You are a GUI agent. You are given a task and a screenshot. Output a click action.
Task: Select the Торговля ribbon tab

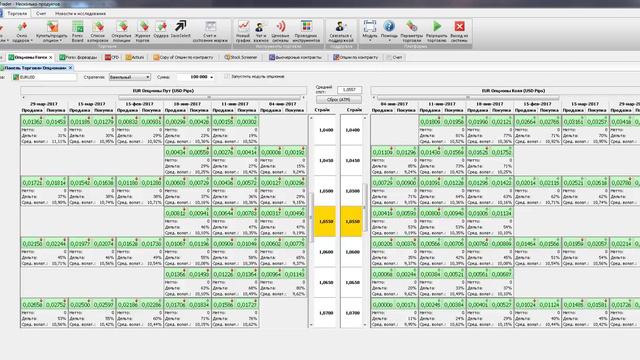tap(17, 13)
